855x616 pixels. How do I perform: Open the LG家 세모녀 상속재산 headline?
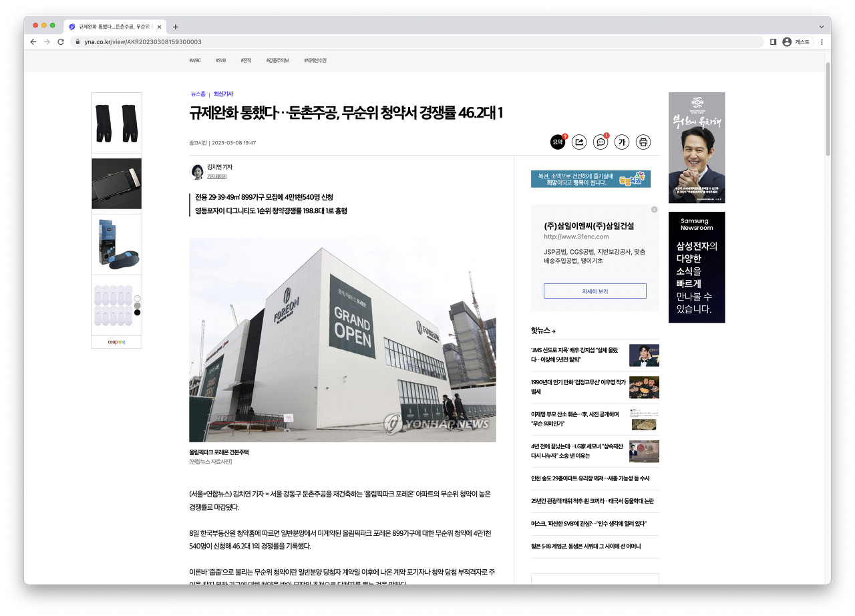(578, 451)
